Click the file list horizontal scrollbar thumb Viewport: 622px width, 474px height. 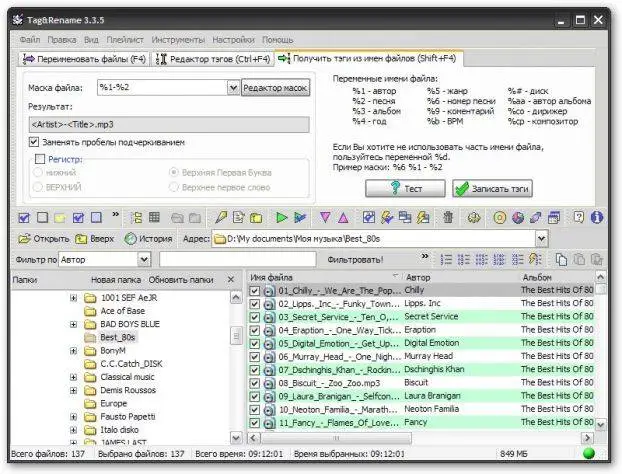click(336, 438)
